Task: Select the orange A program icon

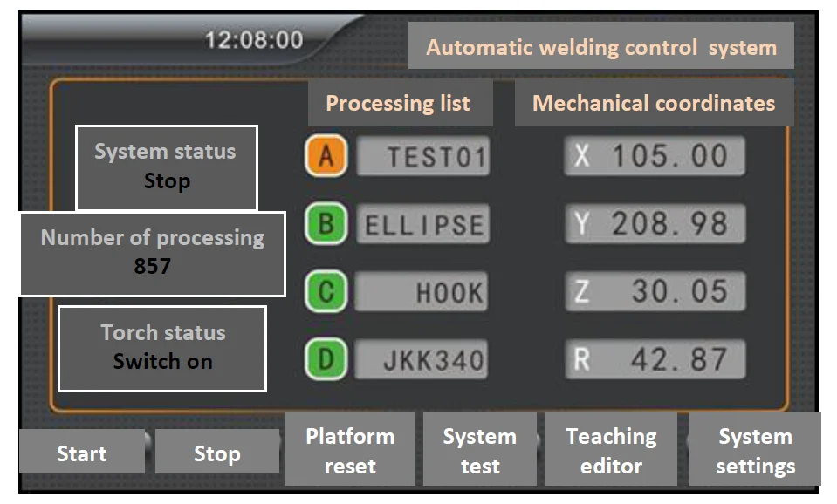Action: (x=326, y=157)
